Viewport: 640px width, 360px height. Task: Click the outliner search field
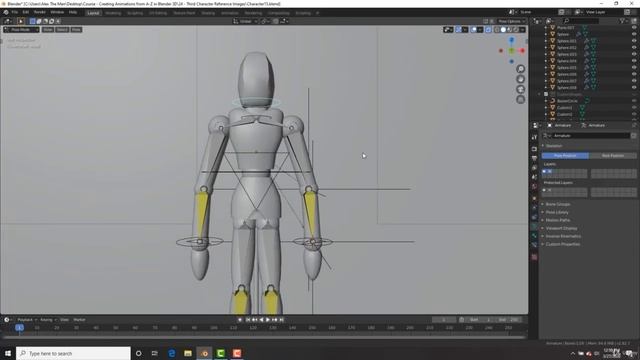click(x=581, y=21)
